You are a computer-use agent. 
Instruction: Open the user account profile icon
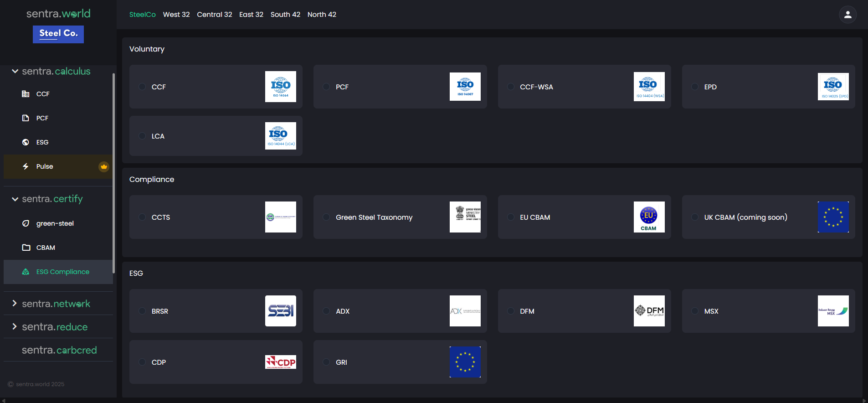[x=847, y=15]
